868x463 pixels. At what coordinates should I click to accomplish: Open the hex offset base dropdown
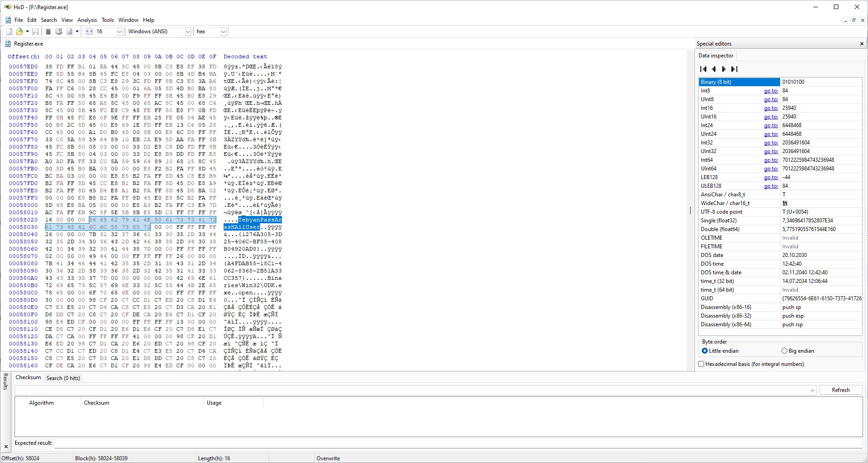[x=224, y=31]
